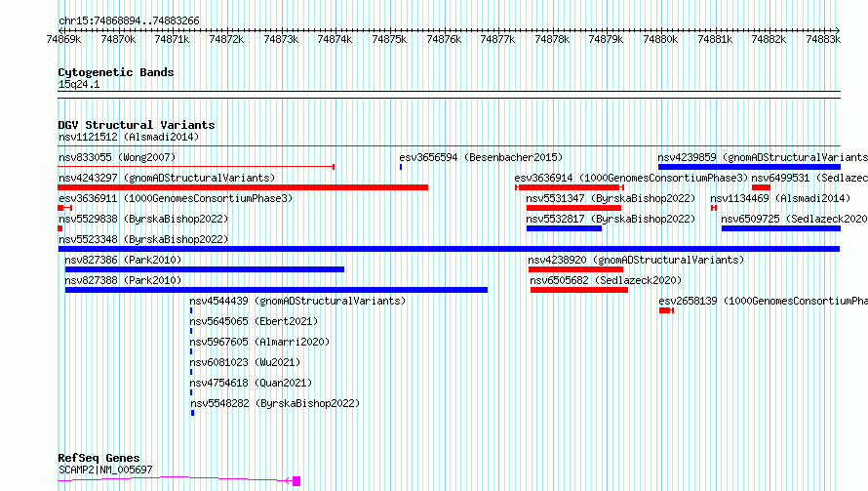The width and height of the screenshot is (868, 491).
Task: Select the RefSeq Genes track heading
Action: (x=99, y=459)
